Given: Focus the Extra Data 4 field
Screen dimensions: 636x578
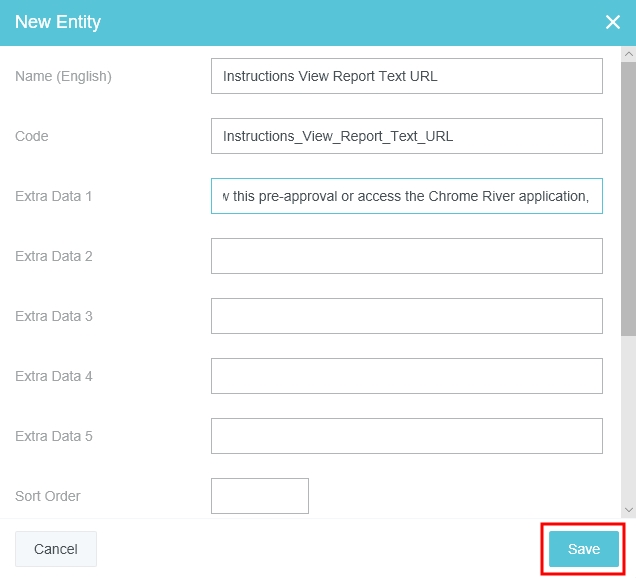Looking at the screenshot, I should tap(406, 376).
